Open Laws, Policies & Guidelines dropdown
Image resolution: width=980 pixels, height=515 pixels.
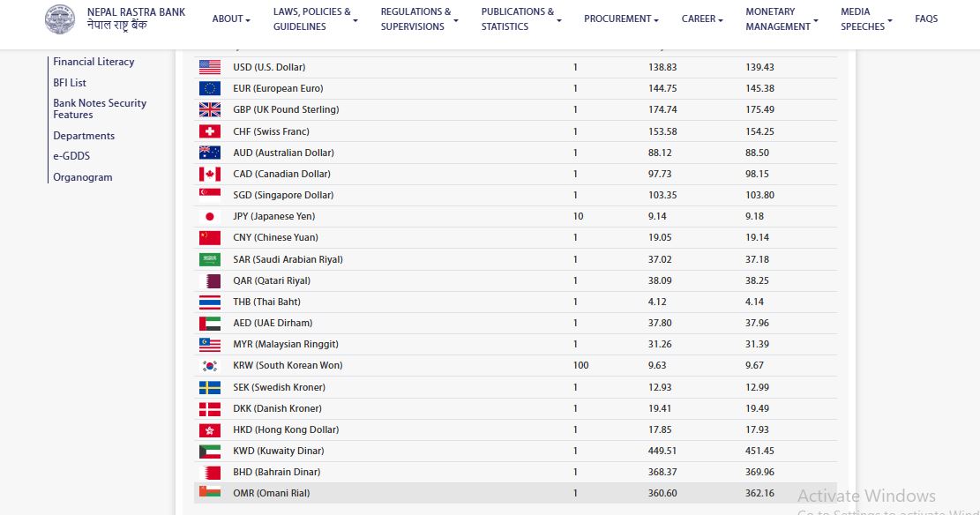click(x=315, y=19)
